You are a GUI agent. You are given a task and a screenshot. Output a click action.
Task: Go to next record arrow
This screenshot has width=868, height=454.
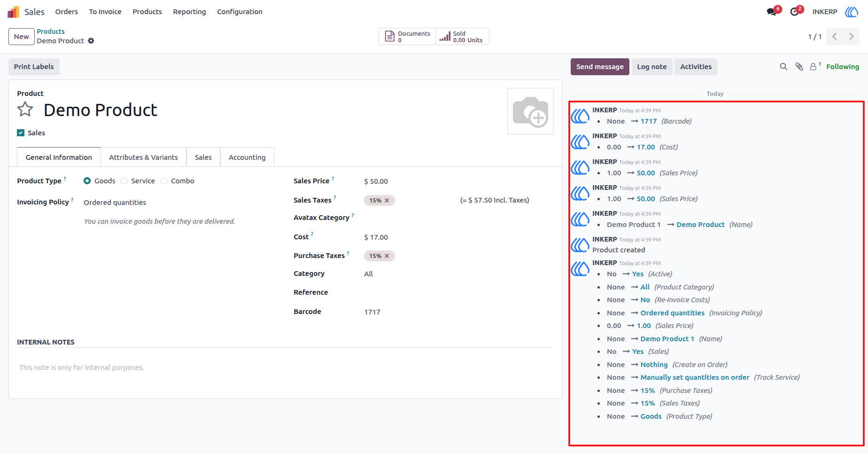tap(851, 37)
